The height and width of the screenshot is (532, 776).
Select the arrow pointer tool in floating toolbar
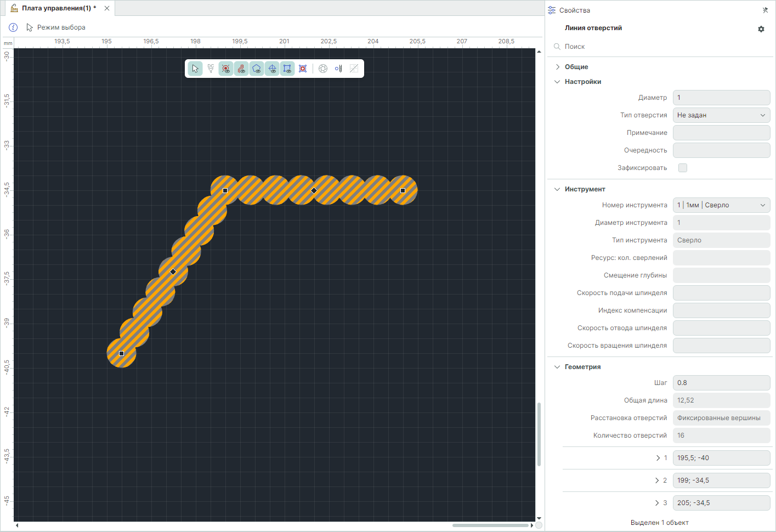coord(195,69)
